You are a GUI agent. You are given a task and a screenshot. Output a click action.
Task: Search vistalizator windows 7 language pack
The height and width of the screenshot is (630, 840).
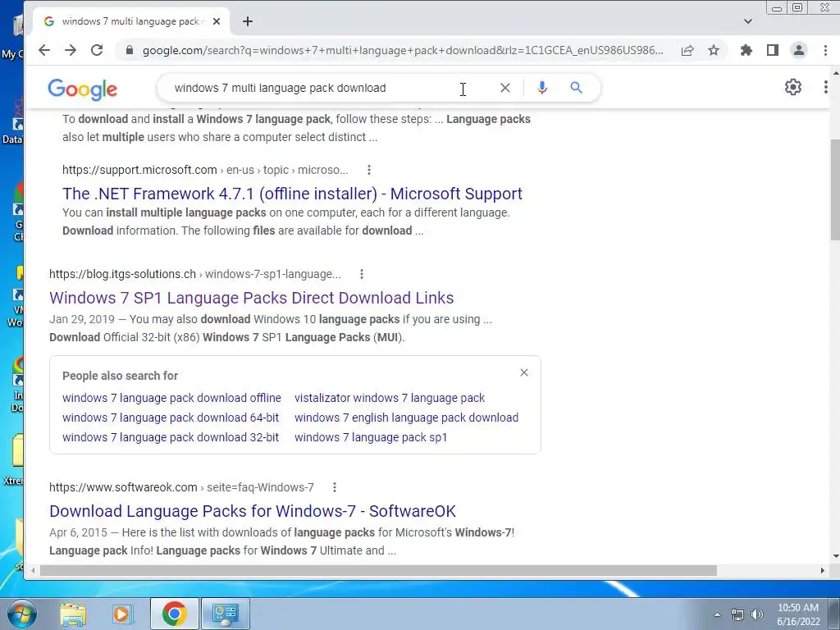390,398
